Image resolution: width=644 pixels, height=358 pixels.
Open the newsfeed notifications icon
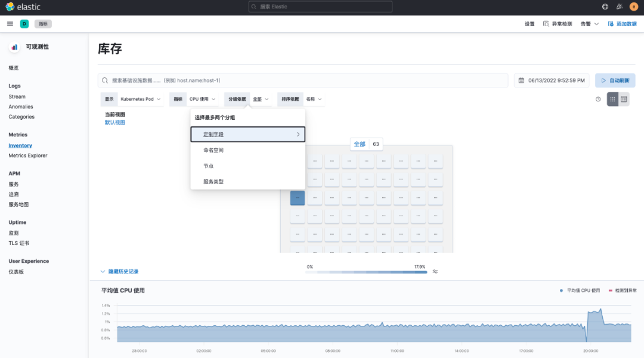pos(620,7)
